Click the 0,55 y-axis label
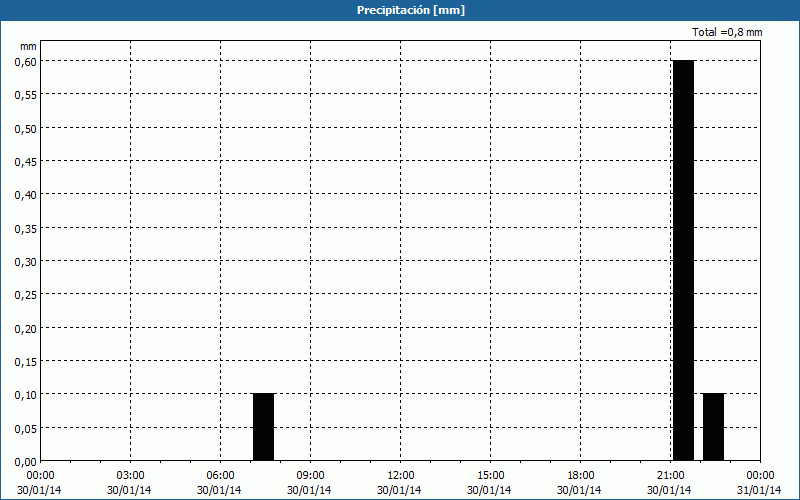The image size is (800, 500). (x=26, y=95)
